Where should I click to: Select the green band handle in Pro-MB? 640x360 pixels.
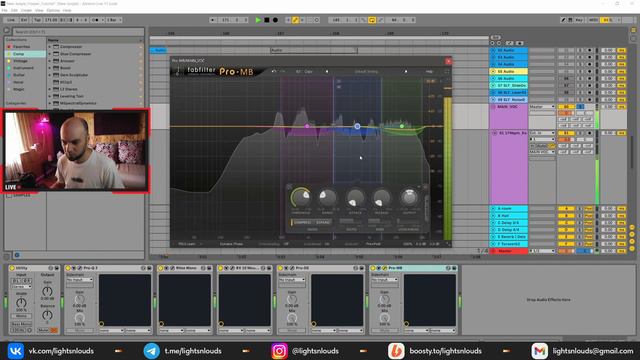pyautogui.click(x=402, y=126)
